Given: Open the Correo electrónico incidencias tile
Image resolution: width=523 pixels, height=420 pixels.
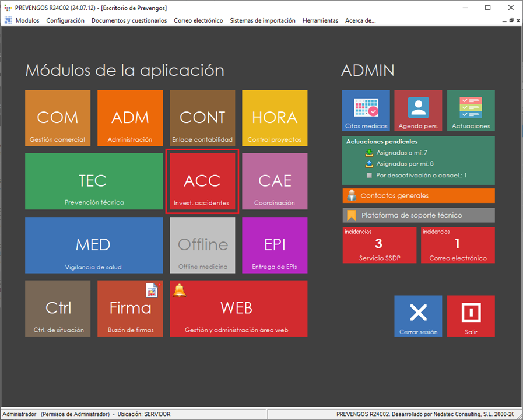Looking at the screenshot, I should click(x=457, y=245).
